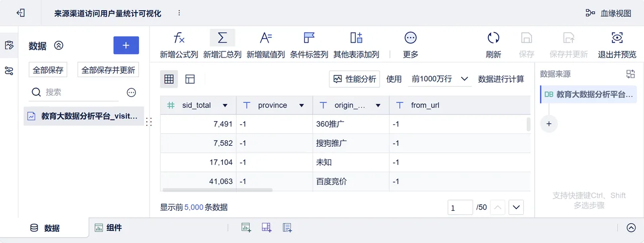
Task: Select the 教育大数据分析平台 DB source step
Action: (589, 94)
